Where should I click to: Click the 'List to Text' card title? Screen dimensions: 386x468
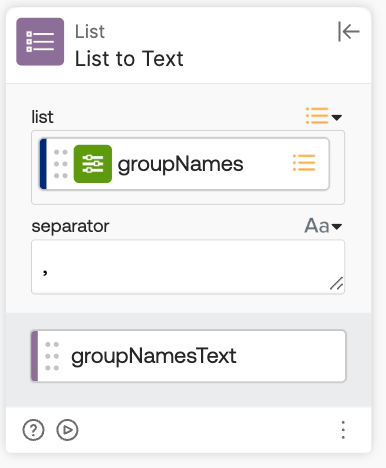click(x=129, y=59)
